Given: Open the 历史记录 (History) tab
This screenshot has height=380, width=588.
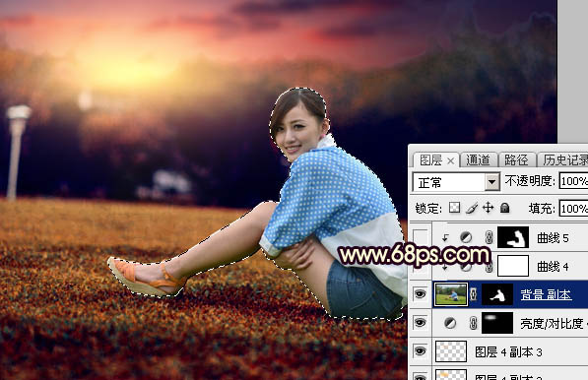Looking at the screenshot, I should click(x=564, y=160).
